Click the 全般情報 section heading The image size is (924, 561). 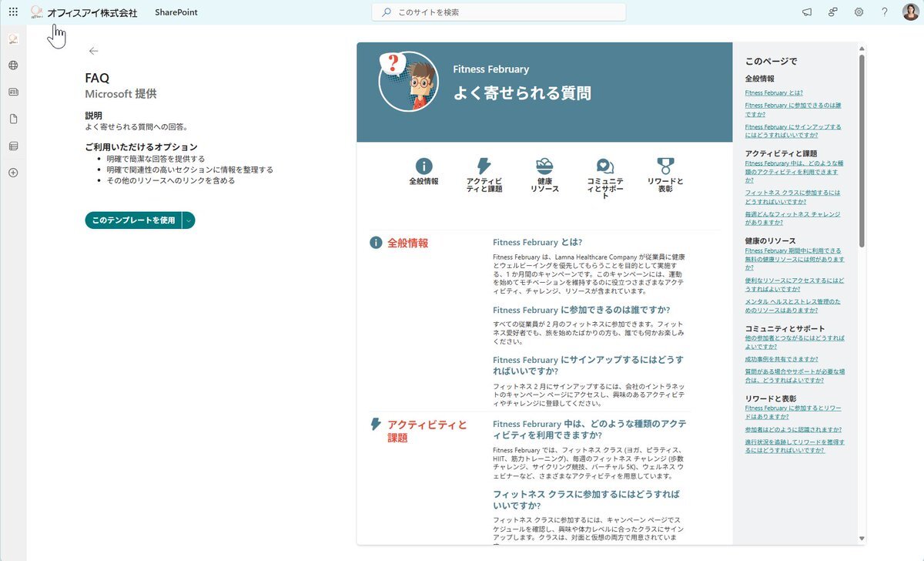(407, 243)
